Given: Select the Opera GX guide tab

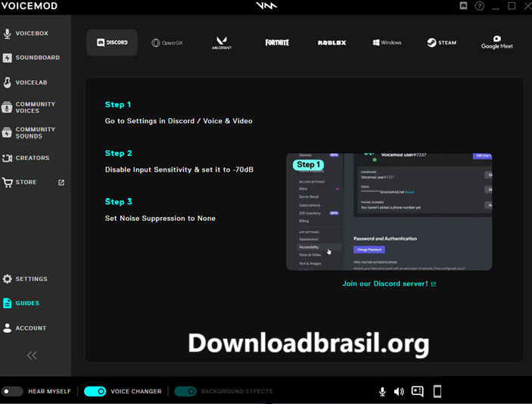Looking at the screenshot, I should [167, 42].
